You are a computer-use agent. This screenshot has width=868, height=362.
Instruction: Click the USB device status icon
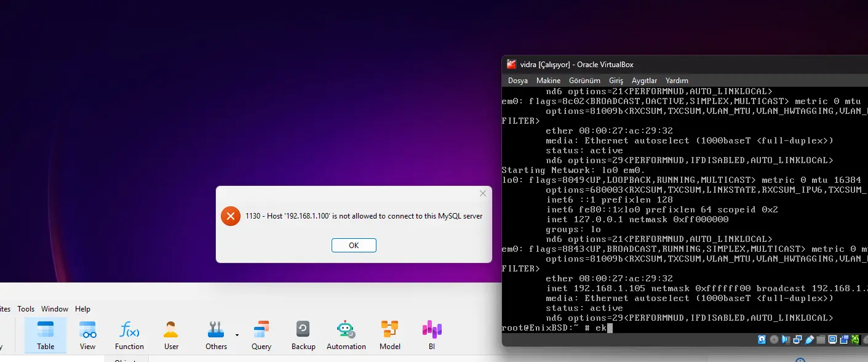click(810, 340)
